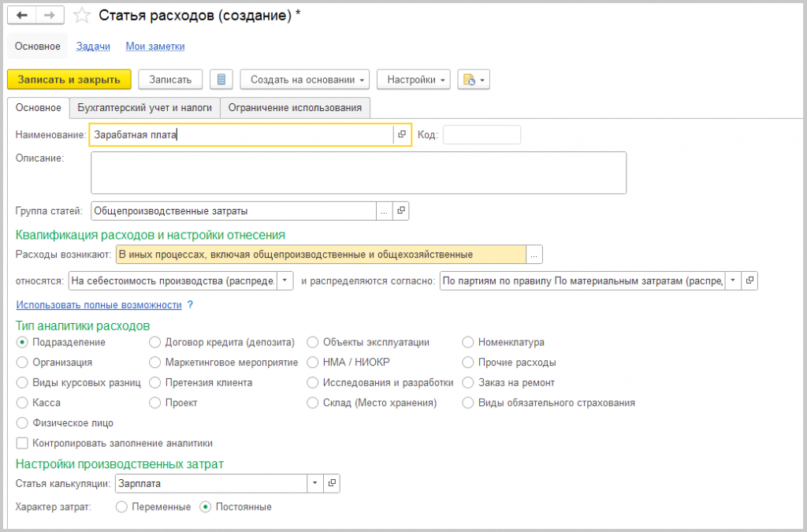Click the document report icon in toolbar
Viewport: 807px width, 532px height.
coord(221,80)
